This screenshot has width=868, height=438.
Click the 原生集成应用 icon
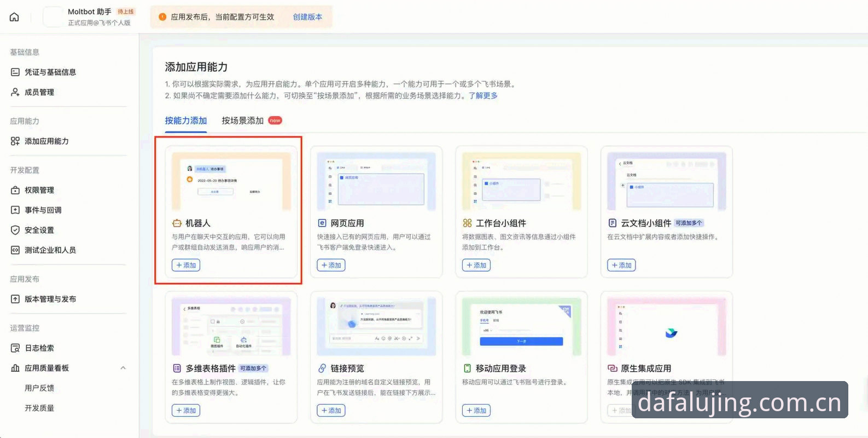click(x=613, y=368)
